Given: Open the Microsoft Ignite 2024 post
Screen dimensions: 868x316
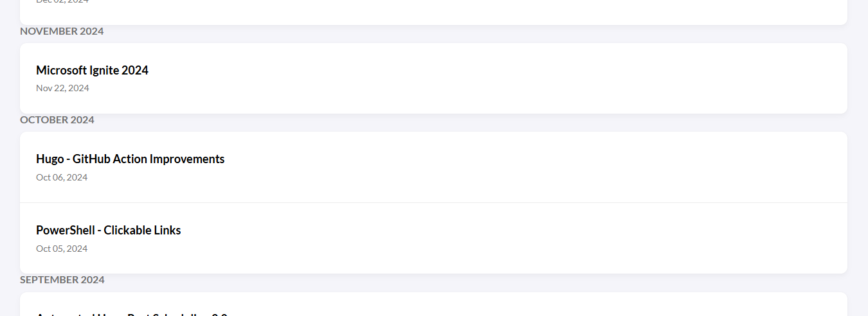Looking at the screenshot, I should coord(92,71).
